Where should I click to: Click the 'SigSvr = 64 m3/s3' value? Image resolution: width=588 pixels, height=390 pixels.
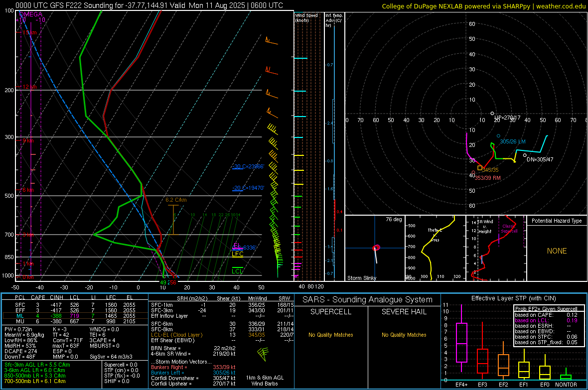111,357
